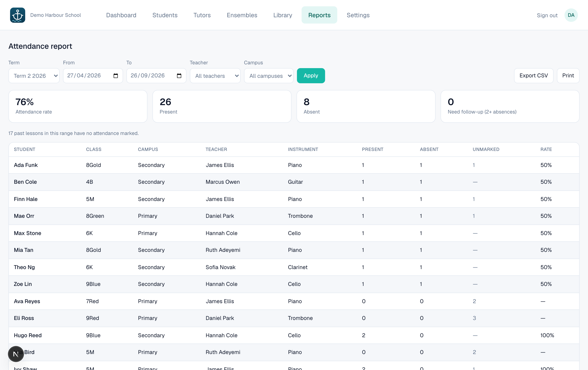Viewport: 588px width, 370px height.
Task: Click the round N badge at bottom left
Action: click(x=16, y=354)
